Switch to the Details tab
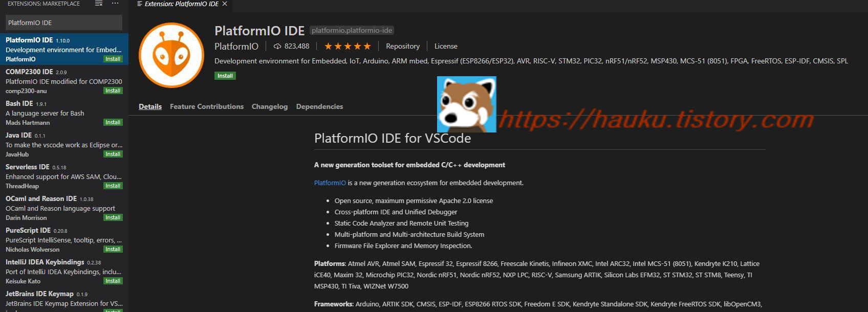868x312 pixels. (150, 106)
